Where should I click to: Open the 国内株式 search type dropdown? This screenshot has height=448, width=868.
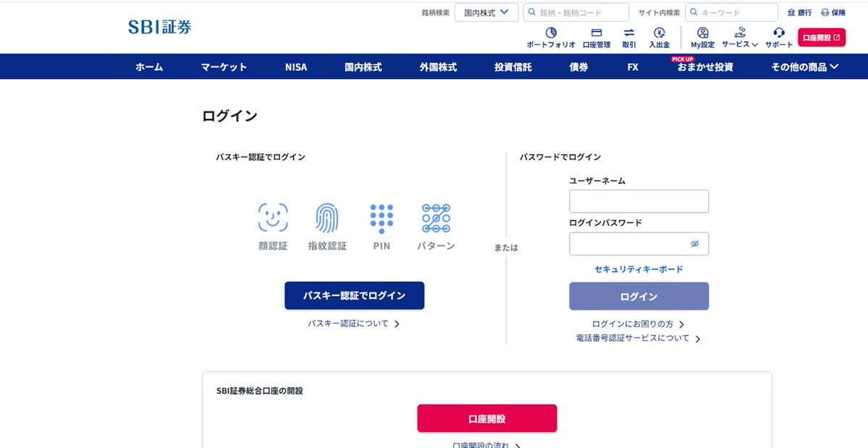486,12
